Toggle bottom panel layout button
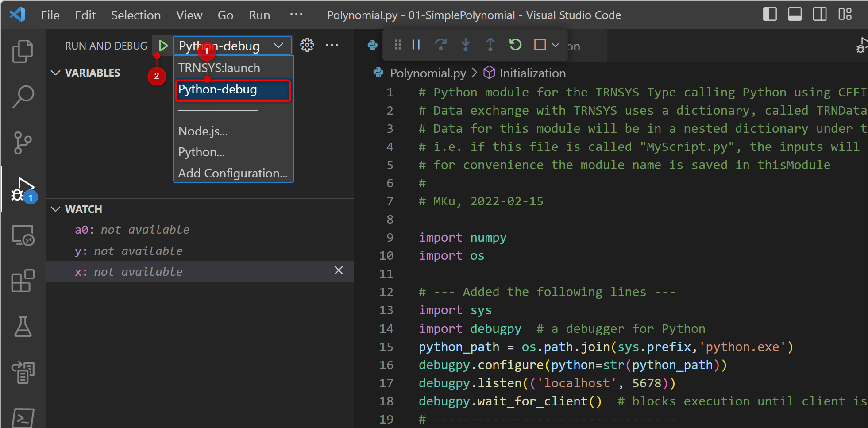 pyautogui.click(x=795, y=14)
